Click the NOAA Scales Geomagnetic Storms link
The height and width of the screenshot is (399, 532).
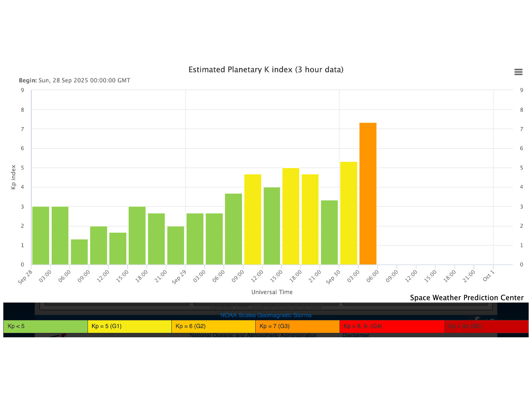tap(266, 315)
